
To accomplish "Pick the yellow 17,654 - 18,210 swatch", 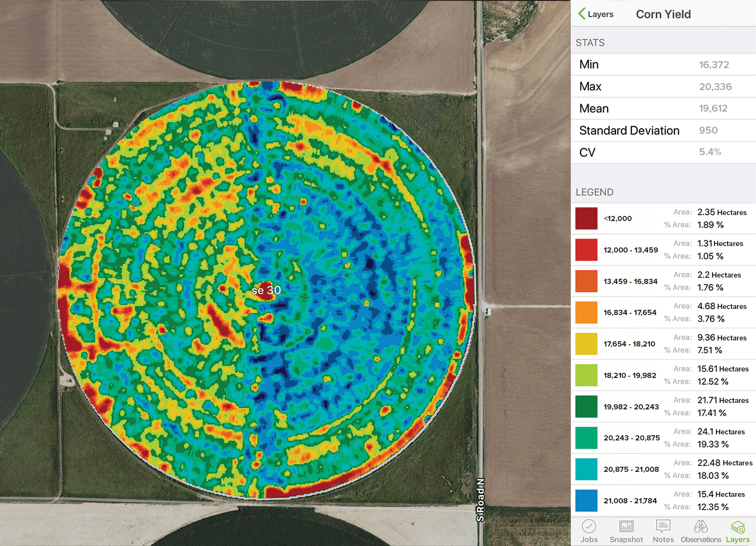I will 586,344.
